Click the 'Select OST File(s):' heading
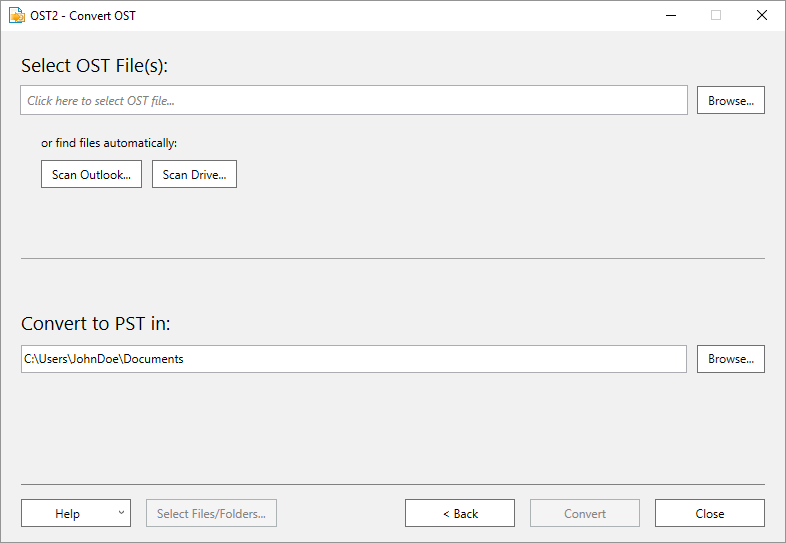Viewport: 786px width, 543px height. point(94,66)
